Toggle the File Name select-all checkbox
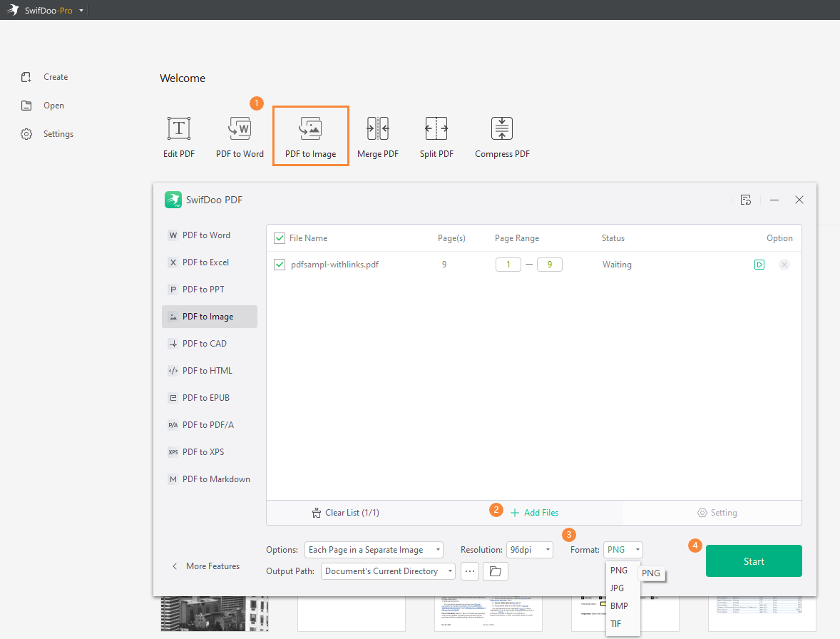This screenshot has height=639, width=840. point(280,238)
